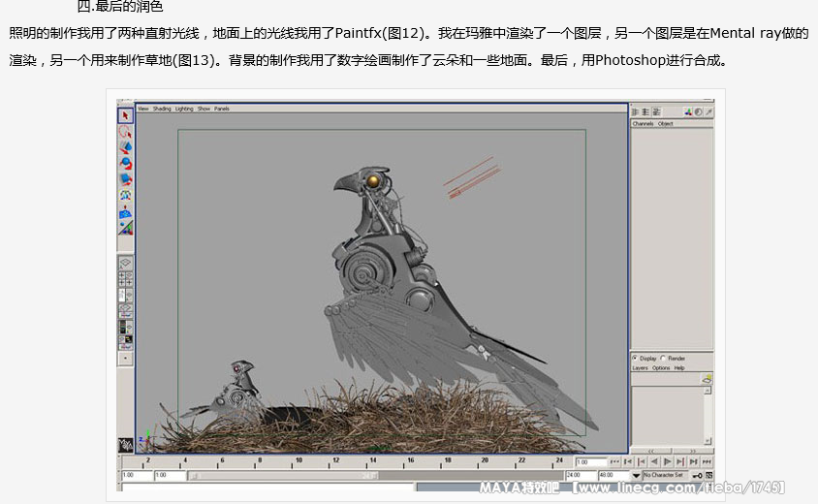
Task: Click second channel box display icon
Action: [x=645, y=112]
